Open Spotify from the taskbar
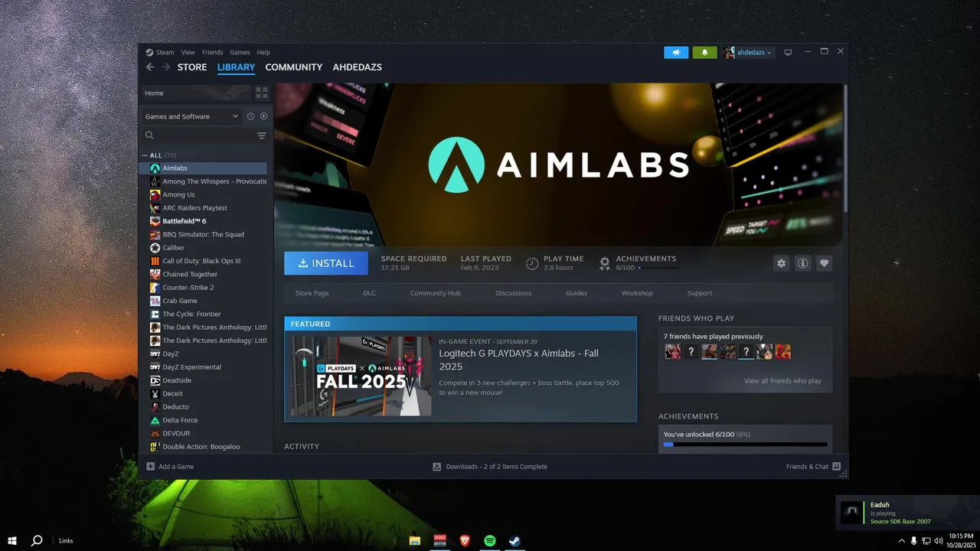Screen dimensions: 980x551 pyautogui.click(x=490, y=540)
